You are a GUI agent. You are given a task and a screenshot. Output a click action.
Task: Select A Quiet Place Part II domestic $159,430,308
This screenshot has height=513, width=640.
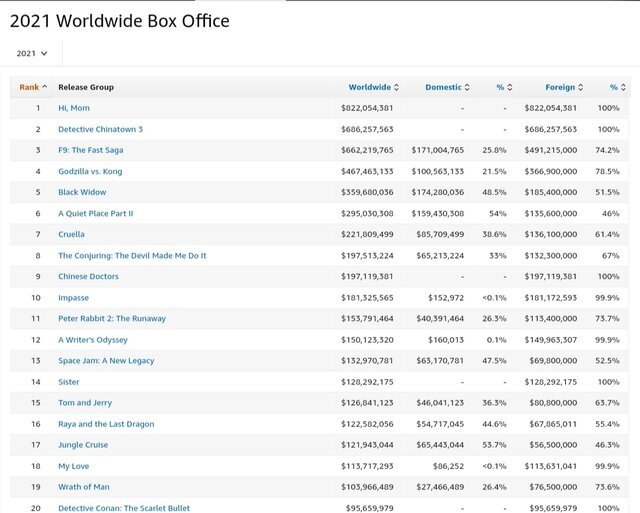click(x=438, y=213)
